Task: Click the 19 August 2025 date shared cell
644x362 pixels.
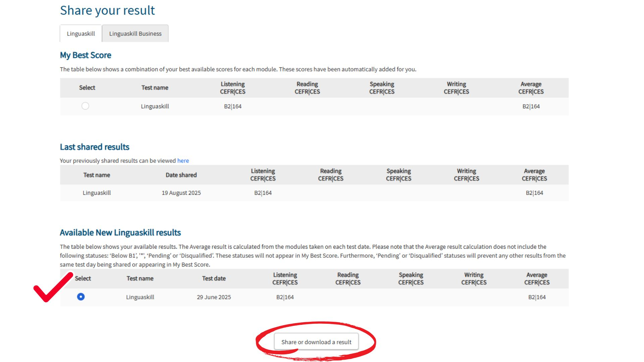Action: click(181, 193)
